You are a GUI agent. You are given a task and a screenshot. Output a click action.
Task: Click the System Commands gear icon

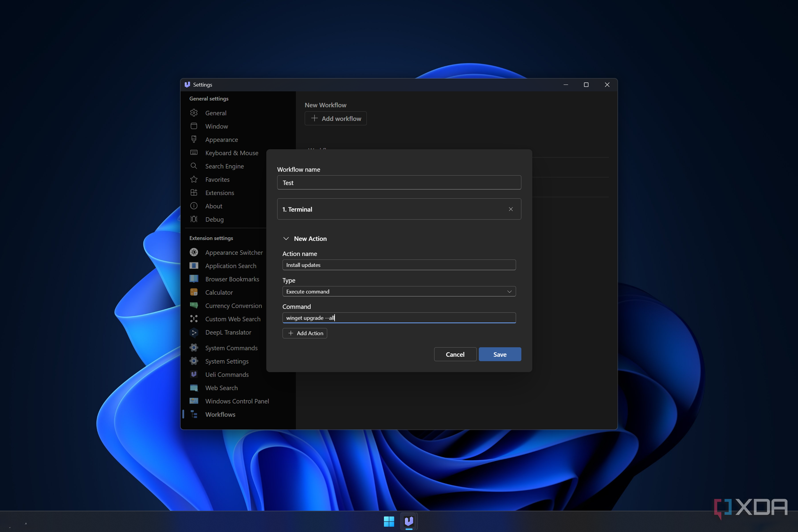click(194, 348)
